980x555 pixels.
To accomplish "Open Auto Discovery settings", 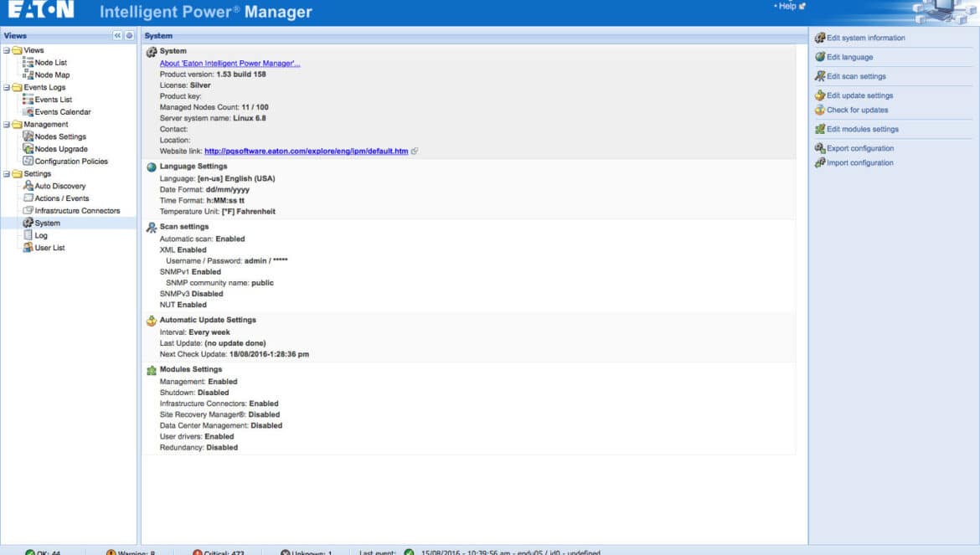I will 60,186.
